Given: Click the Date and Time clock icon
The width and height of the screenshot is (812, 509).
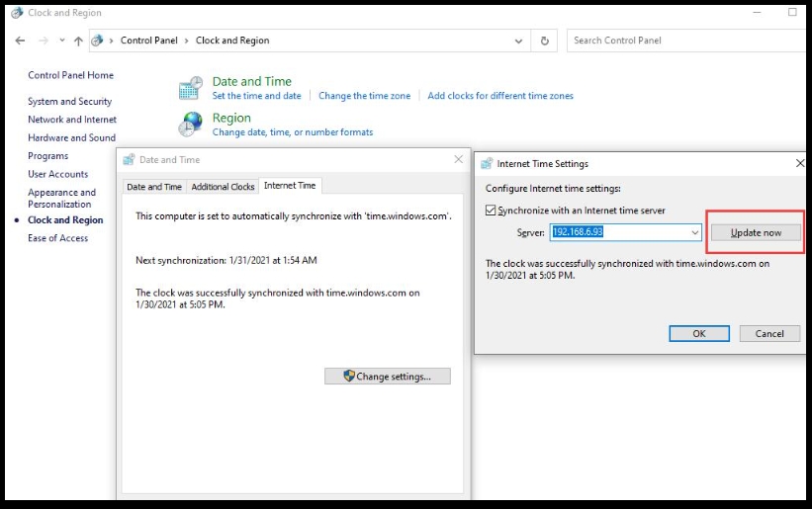Looking at the screenshot, I should pyautogui.click(x=190, y=88).
